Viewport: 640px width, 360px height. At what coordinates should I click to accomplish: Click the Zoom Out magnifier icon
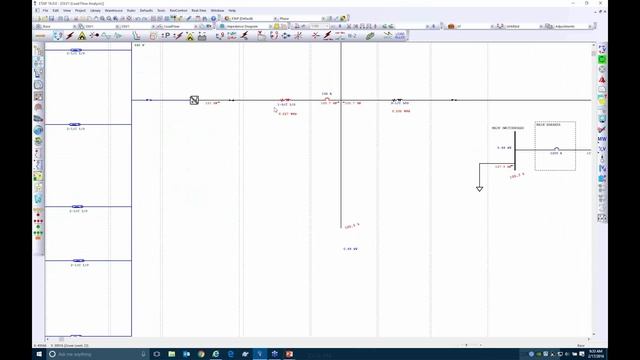tap(109, 19)
